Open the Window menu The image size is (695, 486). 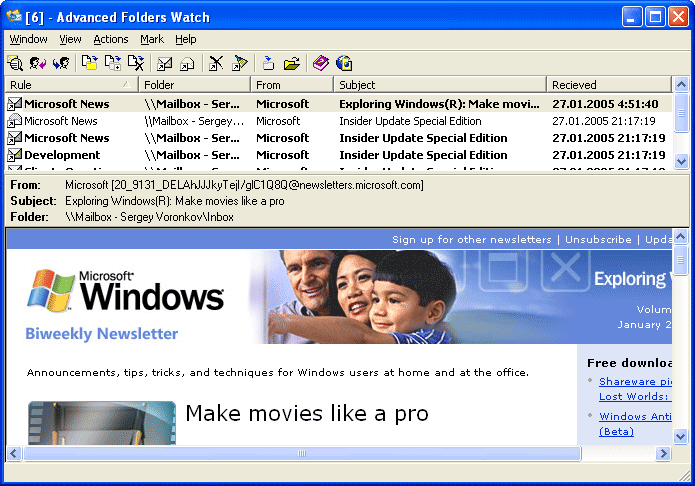click(28, 39)
